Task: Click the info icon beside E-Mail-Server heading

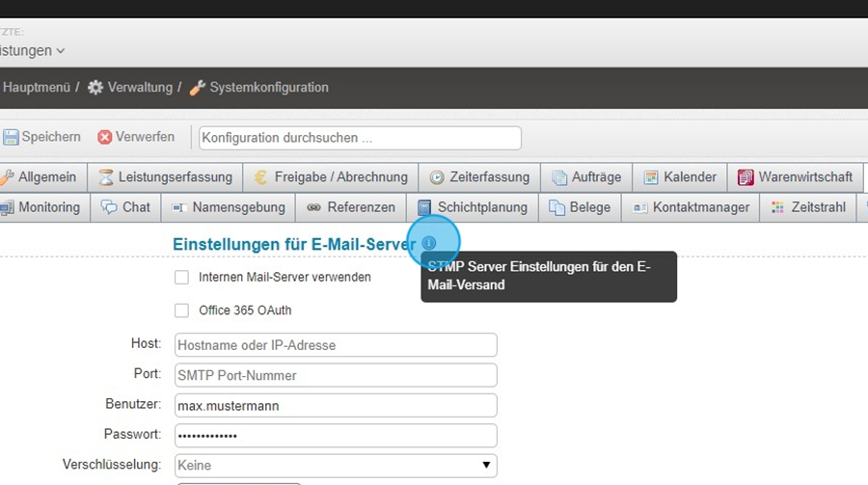Action: pos(429,243)
